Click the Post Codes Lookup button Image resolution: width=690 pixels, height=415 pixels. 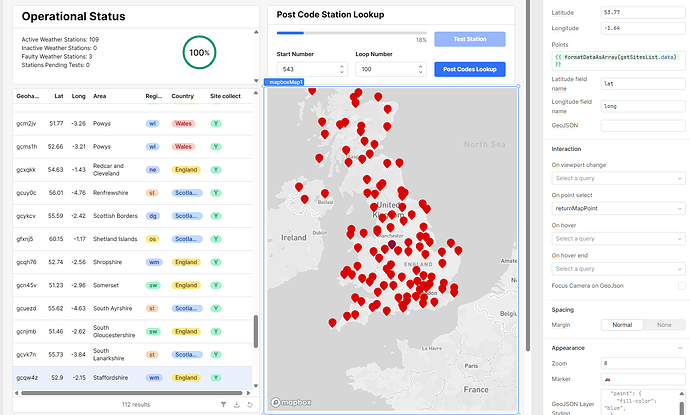coord(470,69)
